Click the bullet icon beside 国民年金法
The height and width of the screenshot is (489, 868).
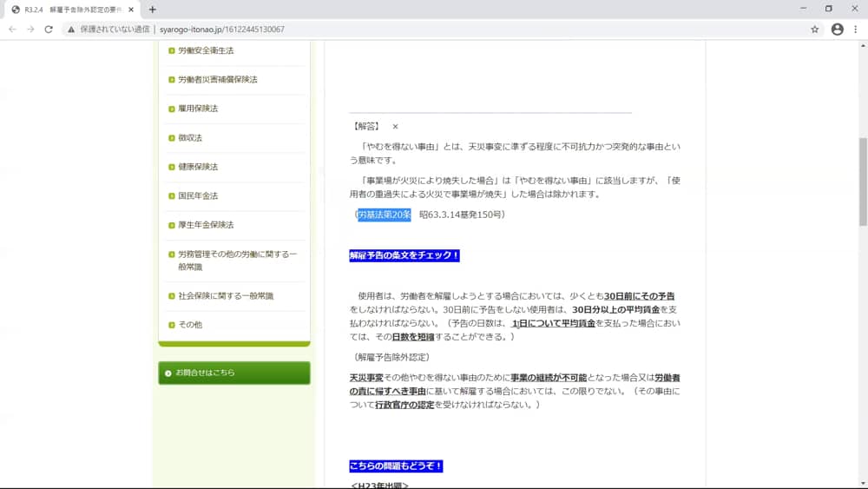pos(172,196)
